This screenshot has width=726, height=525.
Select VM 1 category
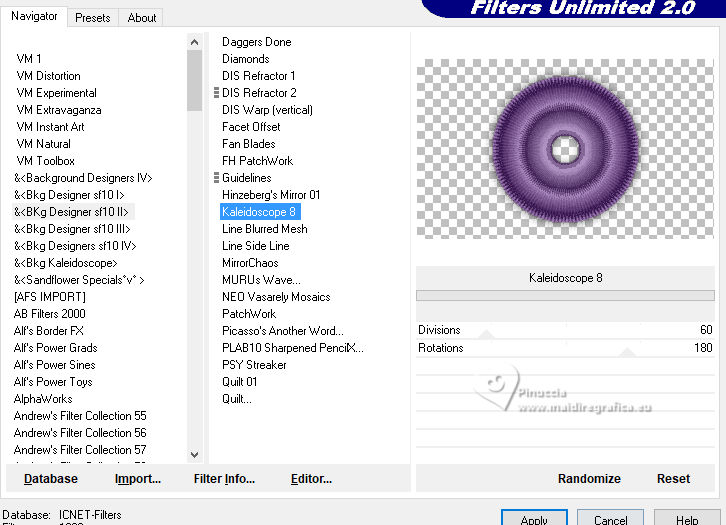pyautogui.click(x=29, y=59)
